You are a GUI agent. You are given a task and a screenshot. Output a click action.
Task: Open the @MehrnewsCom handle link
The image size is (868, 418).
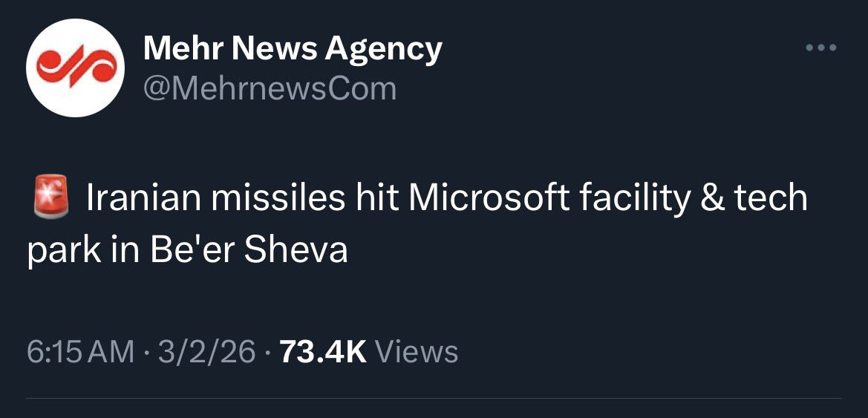(270, 88)
